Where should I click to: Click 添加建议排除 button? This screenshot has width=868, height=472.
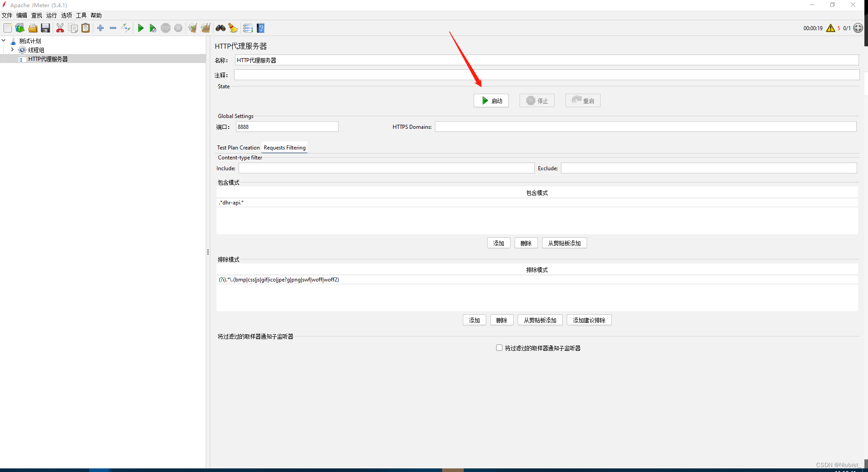coord(589,320)
